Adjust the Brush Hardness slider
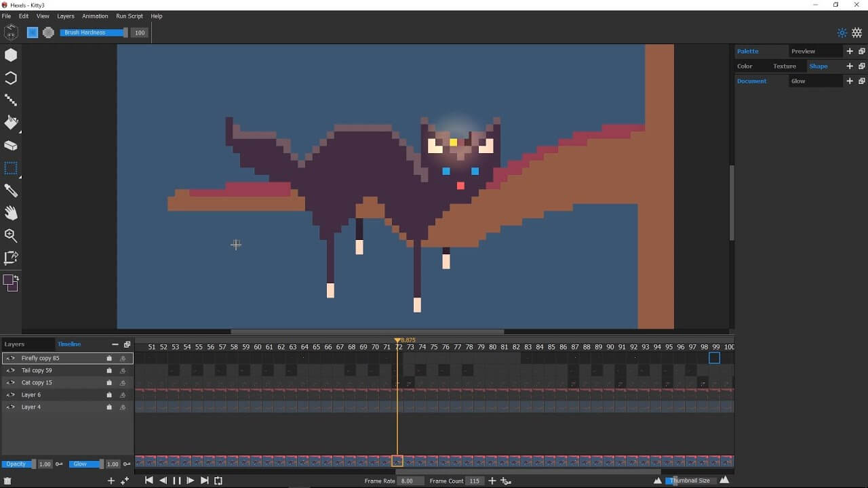Screen dimensions: 868x488 pos(94,33)
